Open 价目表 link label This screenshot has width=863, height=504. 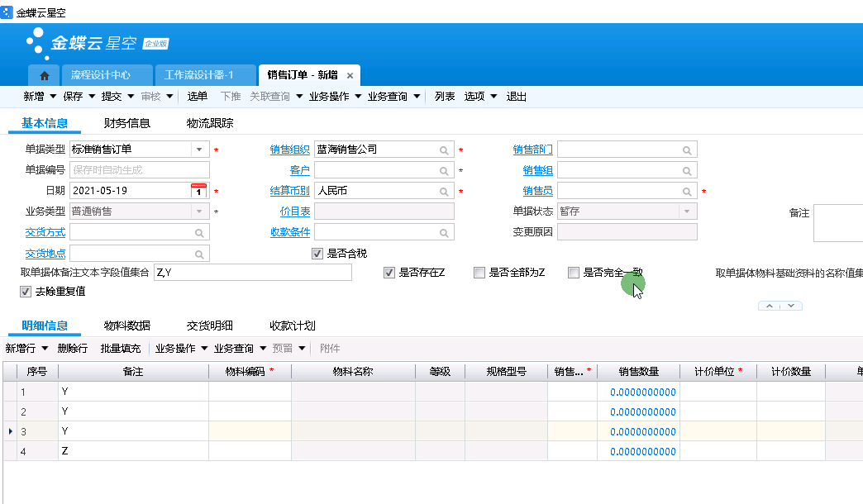pos(294,212)
